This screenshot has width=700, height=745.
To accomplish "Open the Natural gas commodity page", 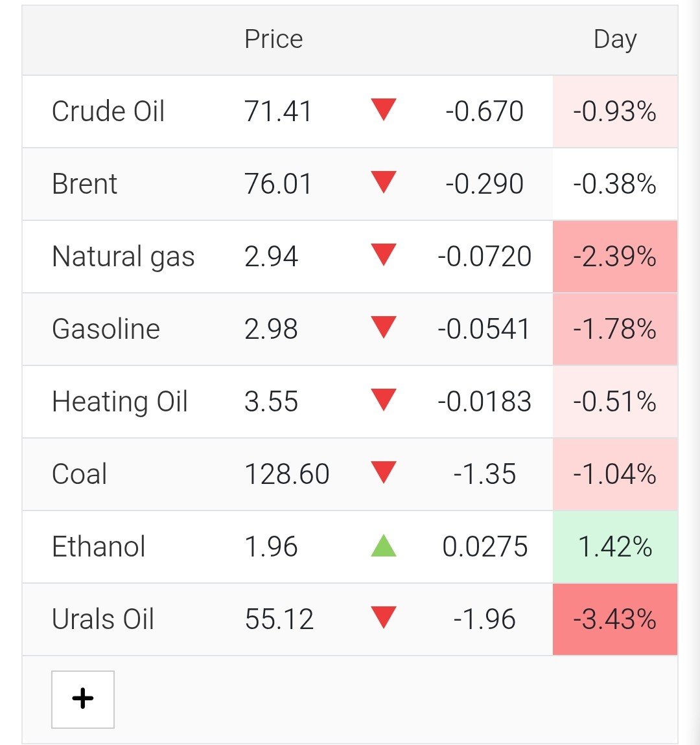I will 123,257.
